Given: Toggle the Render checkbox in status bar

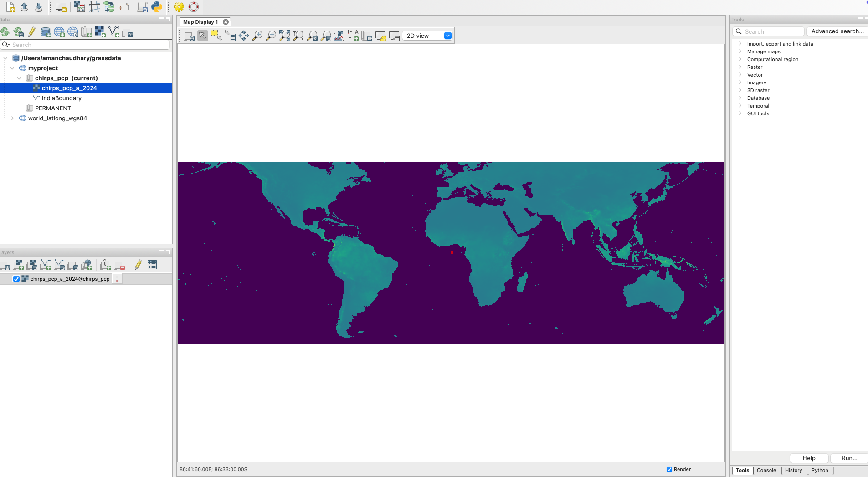Looking at the screenshot, I should pos(669,469).
